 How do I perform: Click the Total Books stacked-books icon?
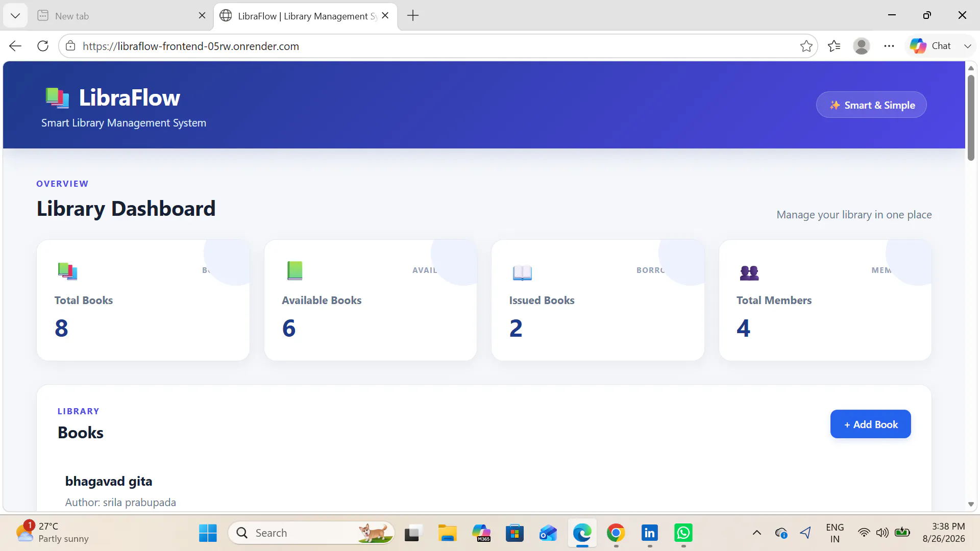pyautogui.click(x=67, y=271)
